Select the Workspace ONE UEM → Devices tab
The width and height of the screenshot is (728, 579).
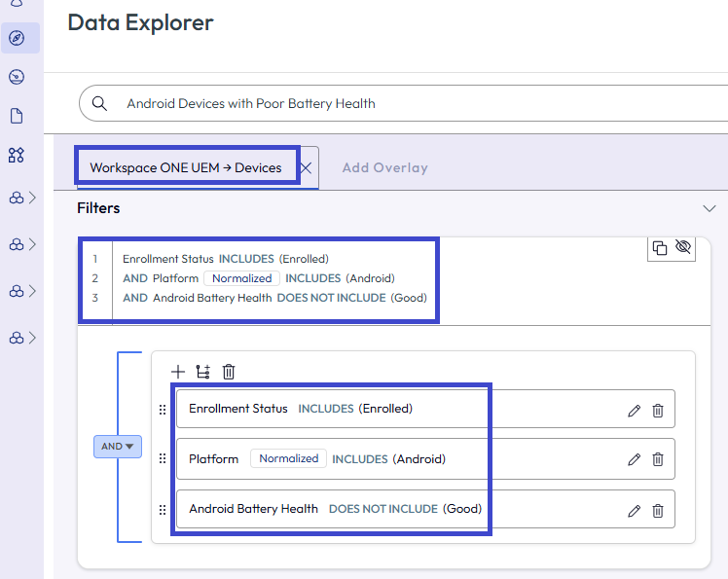186,167
